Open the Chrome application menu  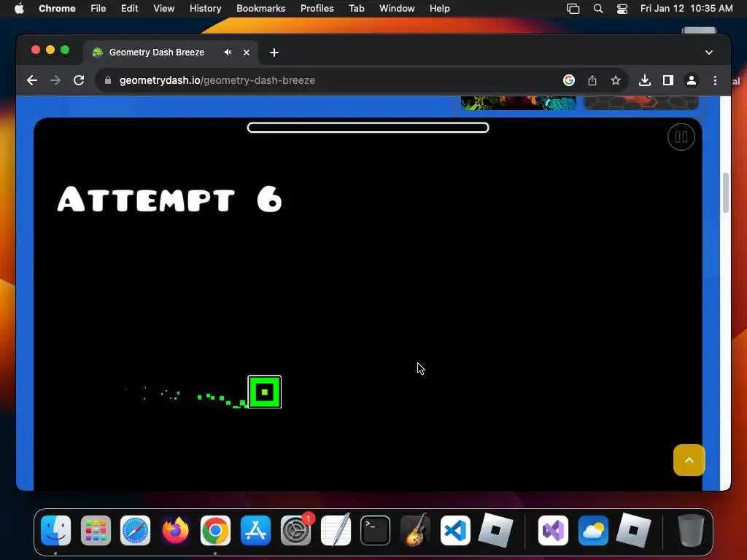point(57,8)
